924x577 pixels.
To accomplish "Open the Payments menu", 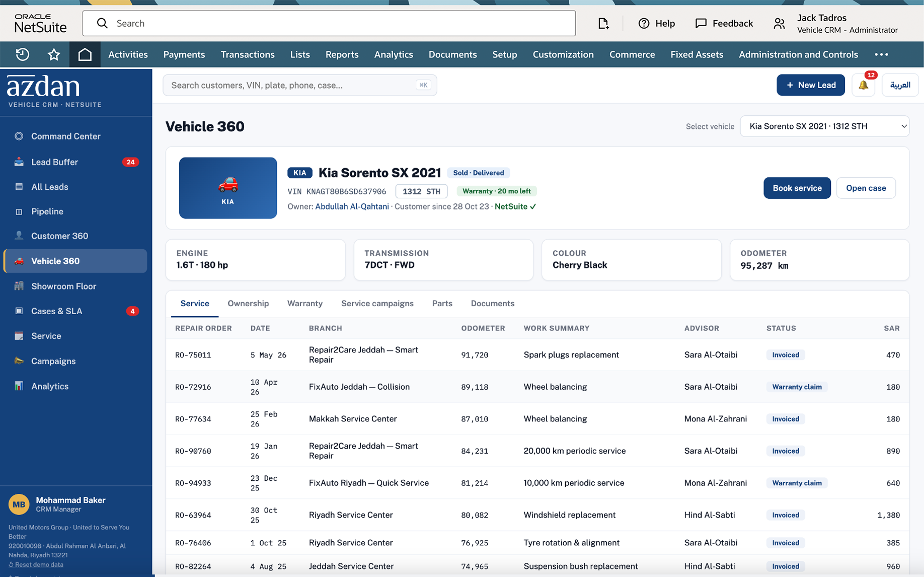I will [184, 54].
